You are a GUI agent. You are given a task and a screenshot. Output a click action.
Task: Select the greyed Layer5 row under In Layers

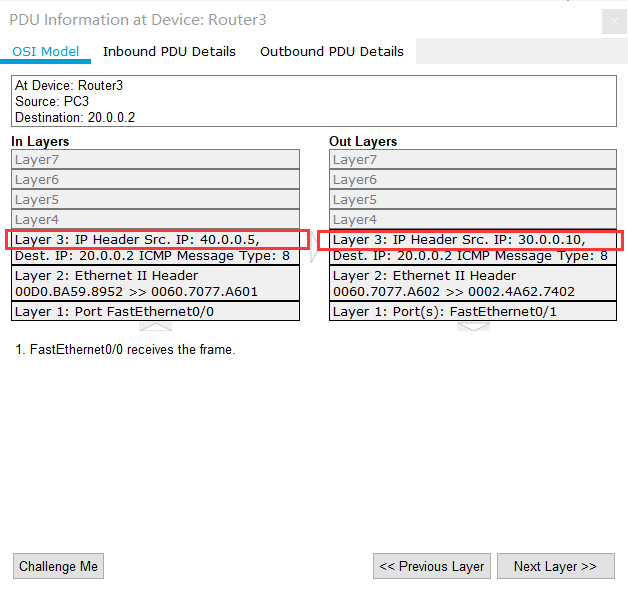(155, 199)
